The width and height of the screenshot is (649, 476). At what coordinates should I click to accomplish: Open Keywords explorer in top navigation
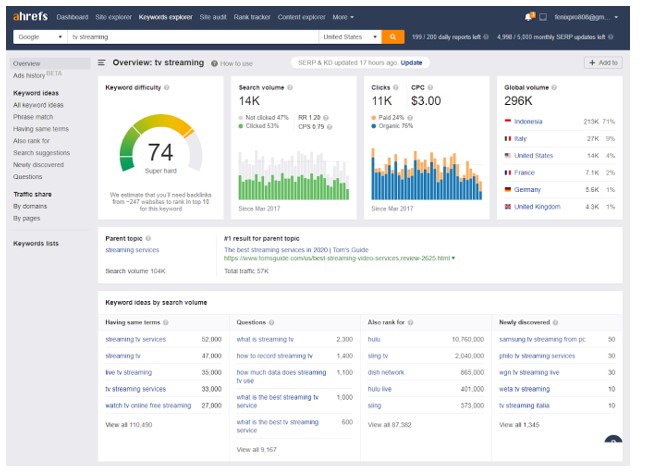point(166,17)
